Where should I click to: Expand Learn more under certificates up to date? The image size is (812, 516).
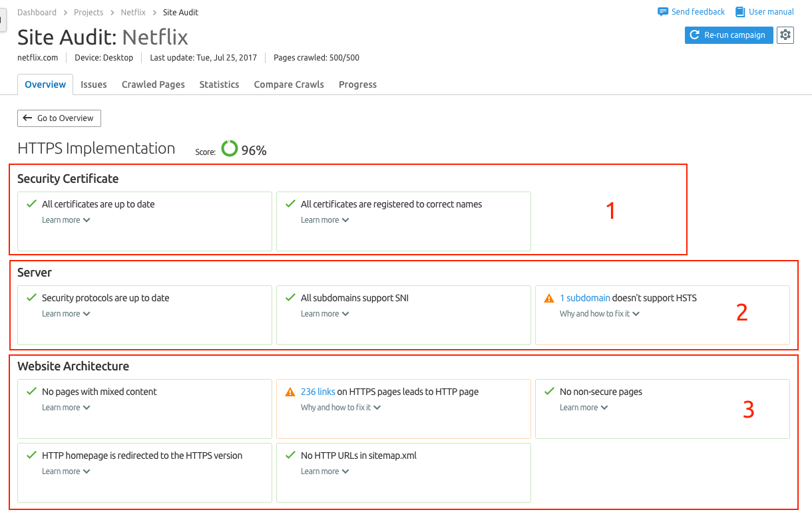point(66,220)
